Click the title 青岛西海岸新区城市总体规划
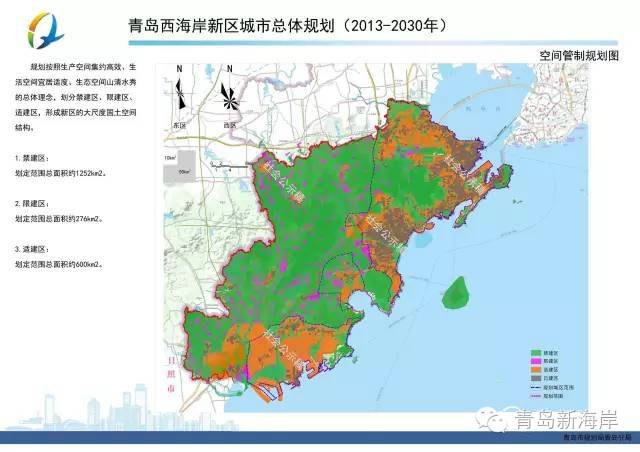 232,24
